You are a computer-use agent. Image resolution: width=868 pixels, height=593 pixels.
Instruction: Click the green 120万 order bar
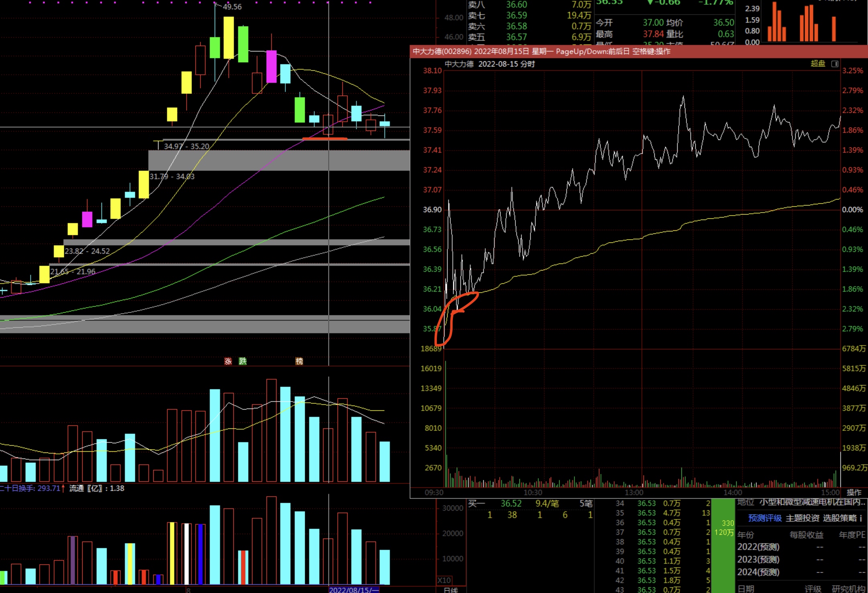pos(724,532)
